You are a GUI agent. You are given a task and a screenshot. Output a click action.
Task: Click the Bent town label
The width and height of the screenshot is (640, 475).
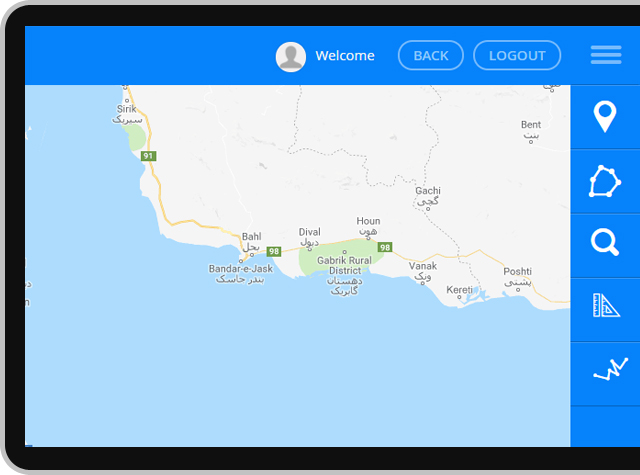click(x=531, y=125)
